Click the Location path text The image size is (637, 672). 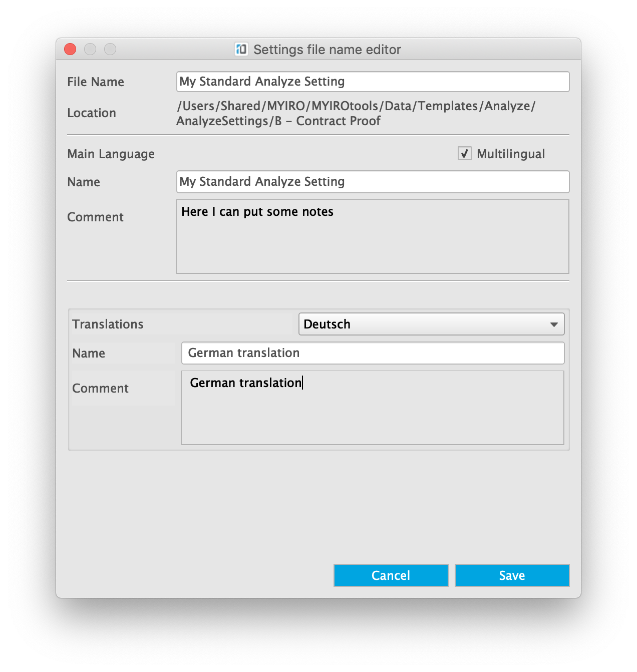[x=356, y=113]
